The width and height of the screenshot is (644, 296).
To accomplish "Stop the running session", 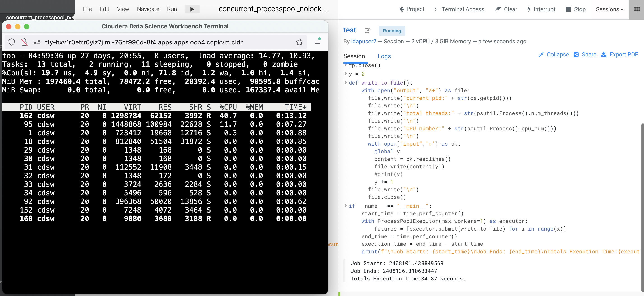I will (575, 9).
